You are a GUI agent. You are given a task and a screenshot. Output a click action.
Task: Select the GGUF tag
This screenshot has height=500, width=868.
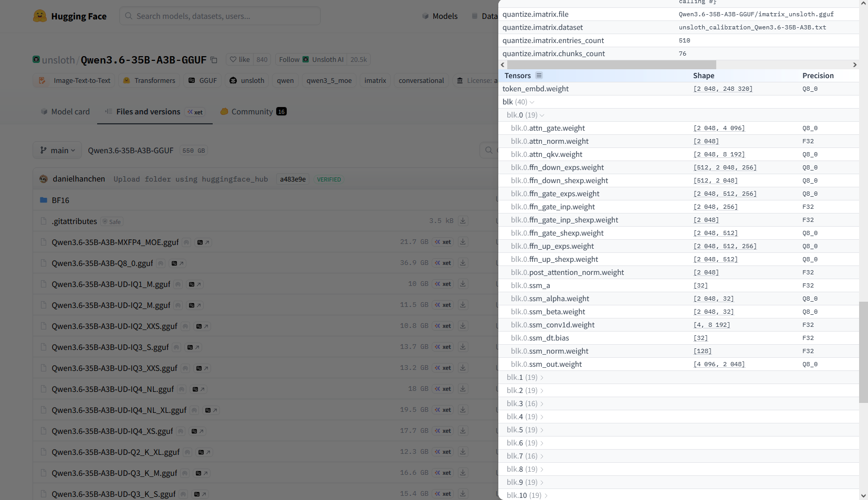[x=203, y=81]
